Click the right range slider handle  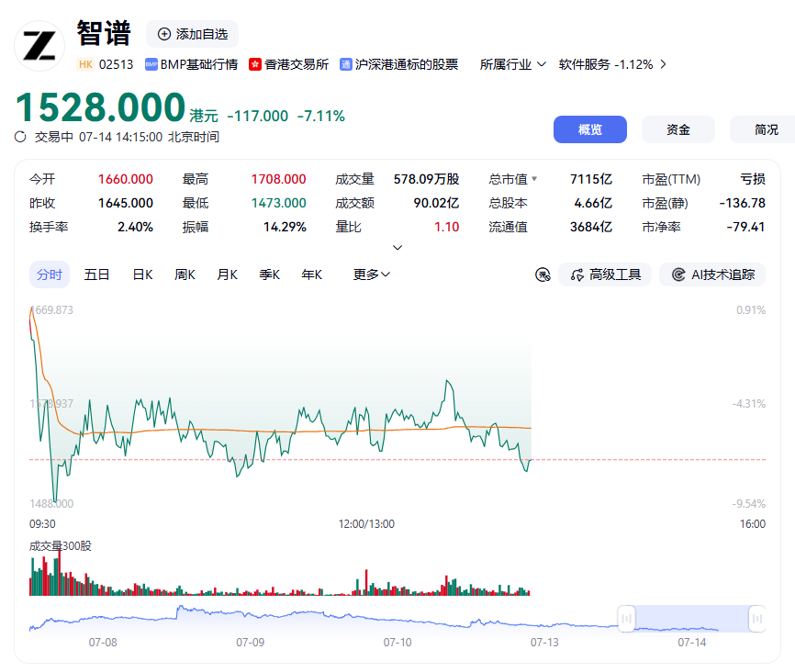[757, 618]
